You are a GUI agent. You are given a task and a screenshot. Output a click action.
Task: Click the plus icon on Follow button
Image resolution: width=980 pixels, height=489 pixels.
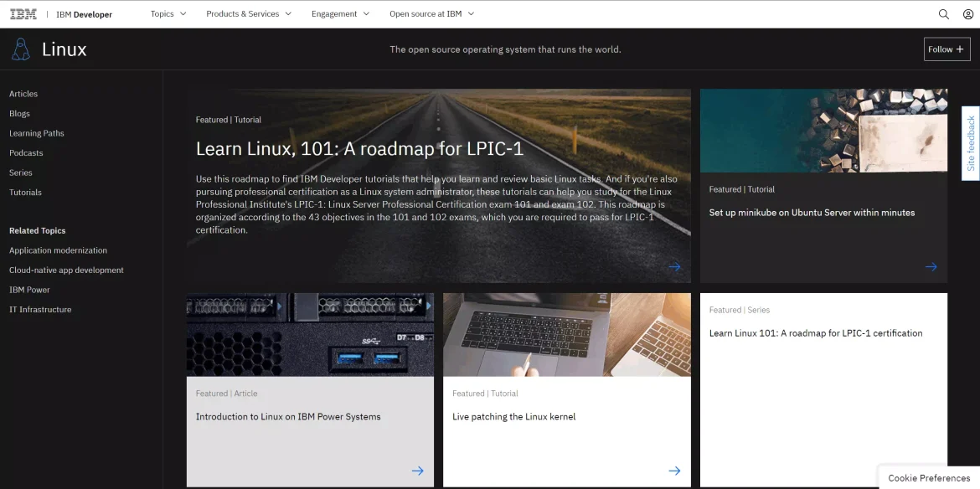(960, 49)
